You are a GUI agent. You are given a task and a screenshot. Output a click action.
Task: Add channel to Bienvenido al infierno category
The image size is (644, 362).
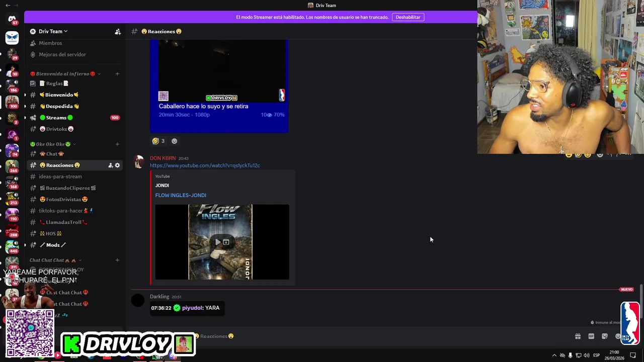pos(117,74)
